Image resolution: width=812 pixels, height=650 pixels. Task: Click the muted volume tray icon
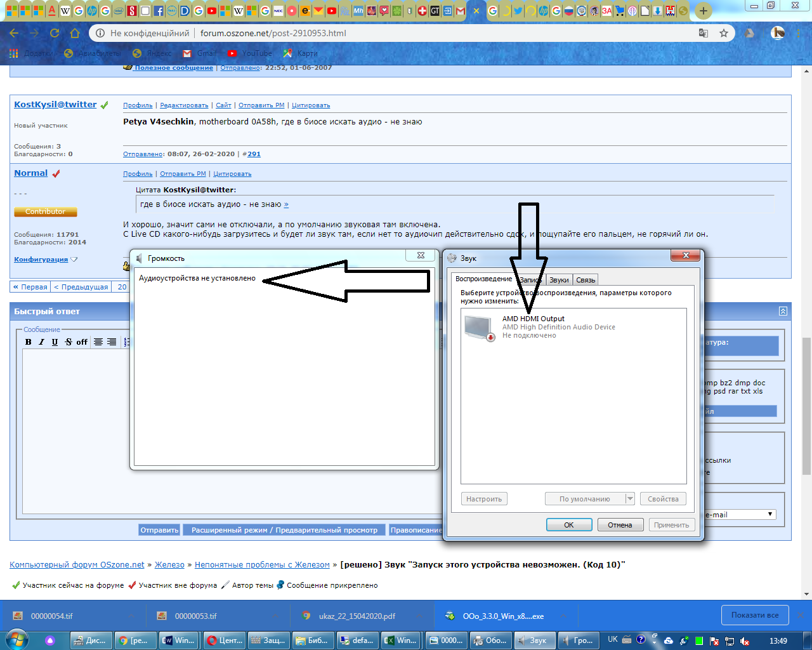click(745, 640)
